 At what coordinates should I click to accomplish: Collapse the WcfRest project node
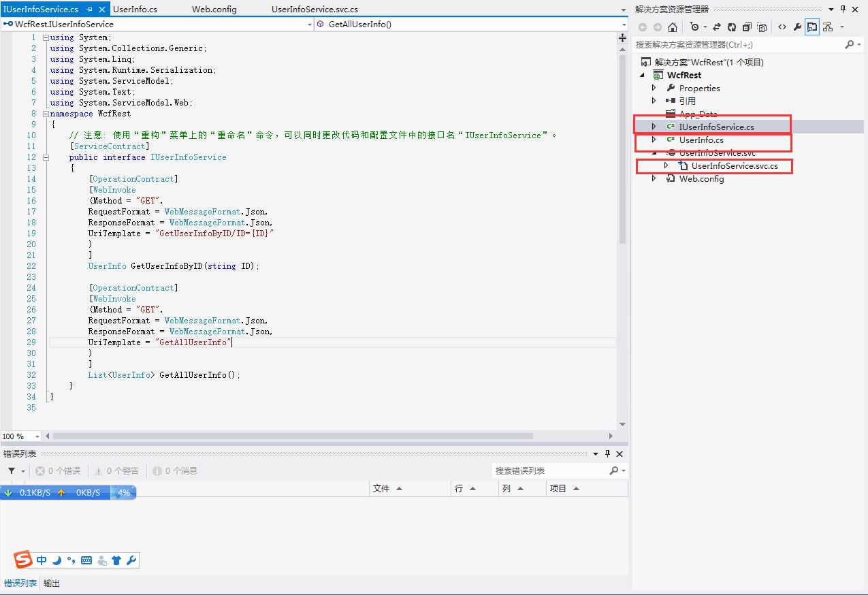(643, 75)
